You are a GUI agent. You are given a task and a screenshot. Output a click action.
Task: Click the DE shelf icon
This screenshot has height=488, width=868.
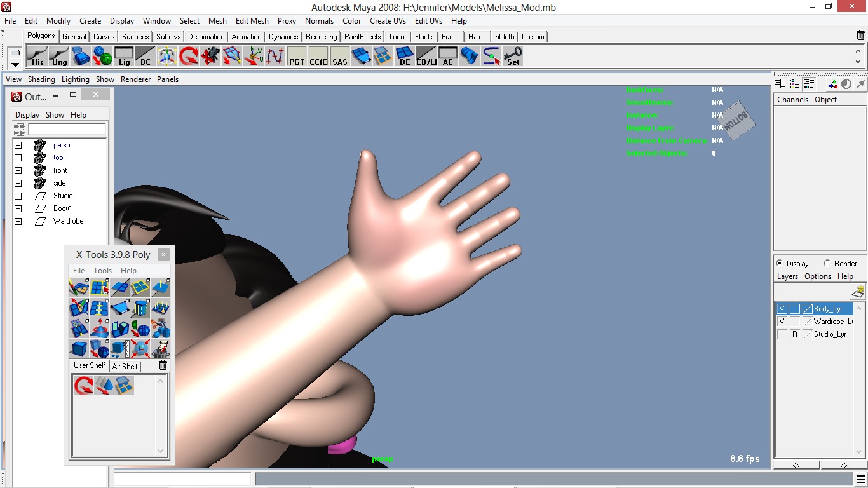point(405,57)
